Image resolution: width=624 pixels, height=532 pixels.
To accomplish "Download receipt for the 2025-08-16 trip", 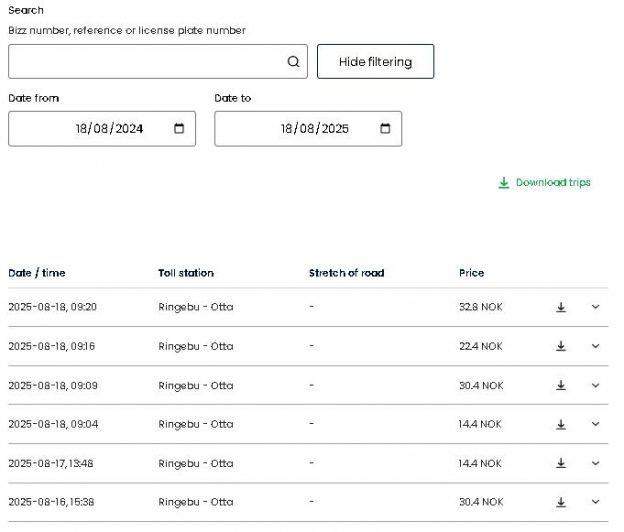I will click(561, 502).
